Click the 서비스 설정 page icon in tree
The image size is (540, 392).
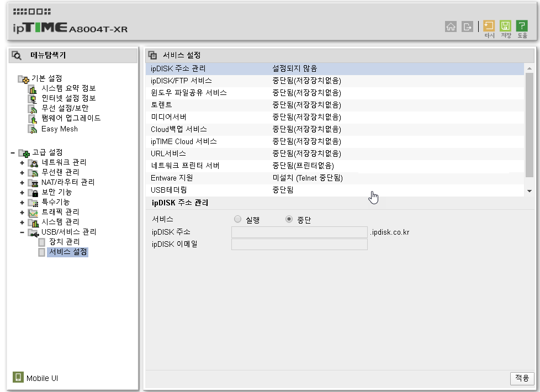click(x=41, y=252)
